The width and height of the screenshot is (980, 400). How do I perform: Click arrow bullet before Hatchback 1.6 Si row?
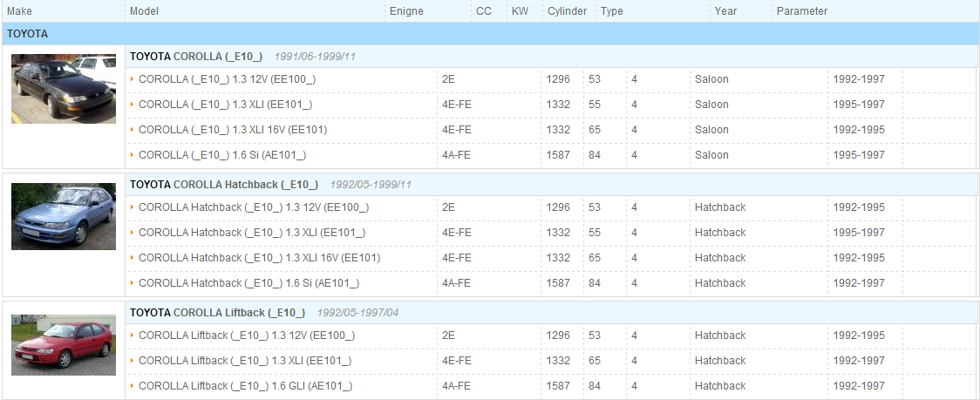[133, 283]
